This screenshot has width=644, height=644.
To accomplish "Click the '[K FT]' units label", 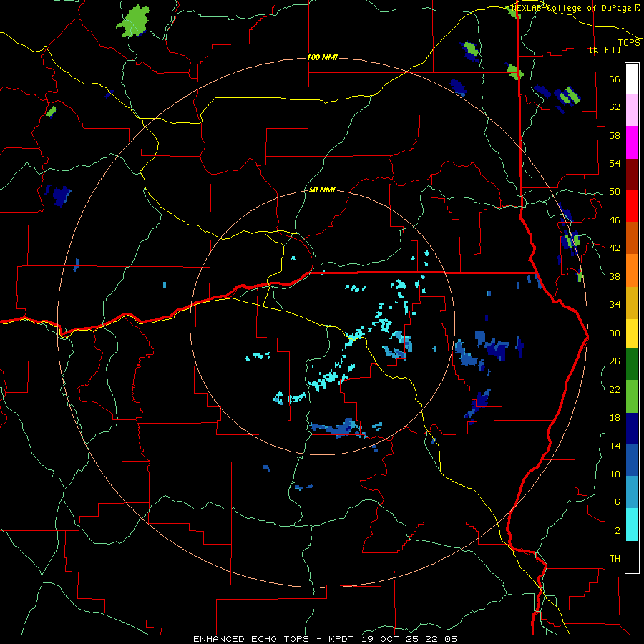I will coord(605,49).
